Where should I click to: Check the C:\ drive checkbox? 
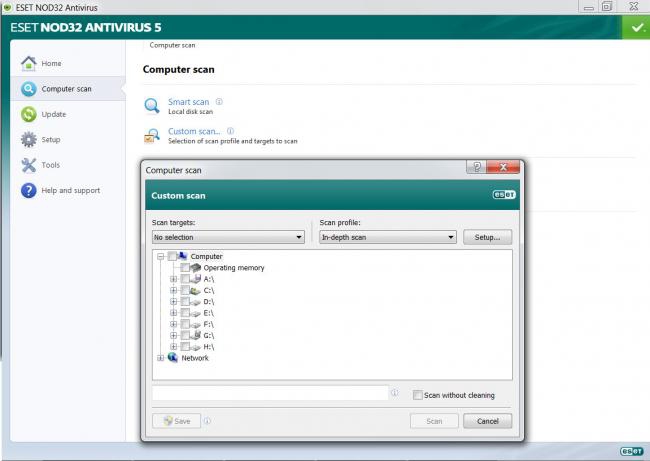(x=185, y=290)
